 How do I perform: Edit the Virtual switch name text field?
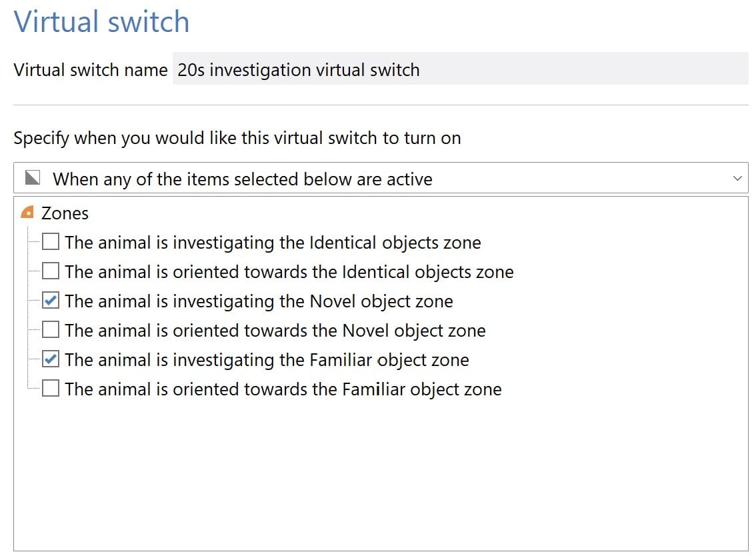pyautogui.click(x=460, y=70)
